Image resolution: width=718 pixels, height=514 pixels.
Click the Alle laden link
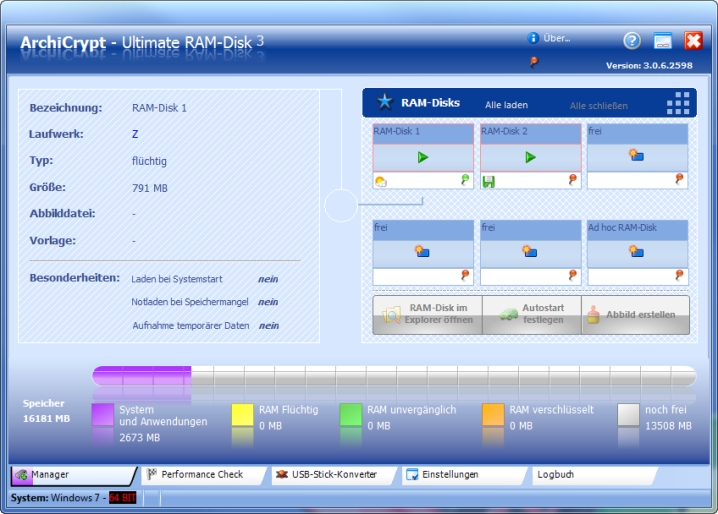[x=506, y=104]
